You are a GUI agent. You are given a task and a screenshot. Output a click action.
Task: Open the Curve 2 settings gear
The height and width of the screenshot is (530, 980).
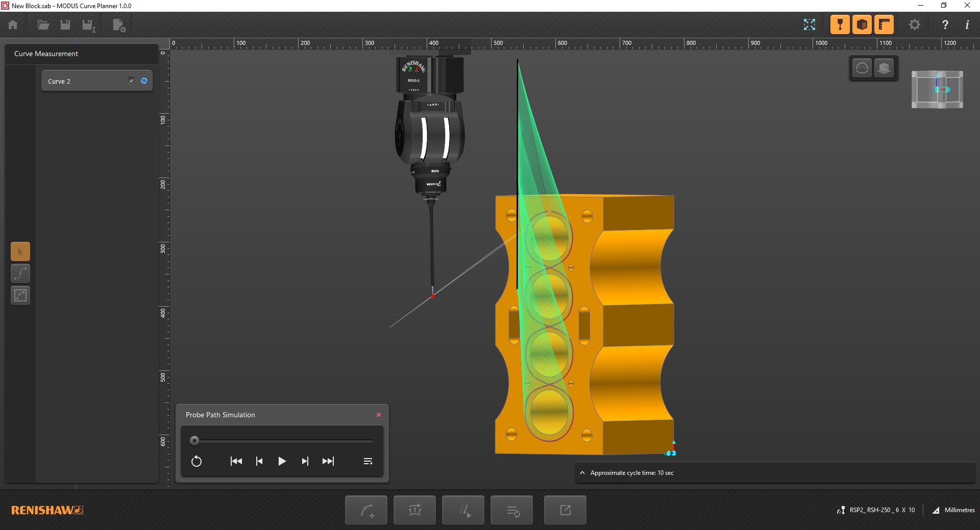pos(144,81)
